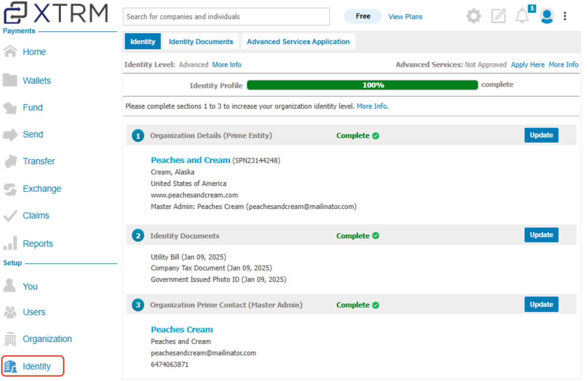Choose the Transfer icon in sidebar

pos(10,161)
